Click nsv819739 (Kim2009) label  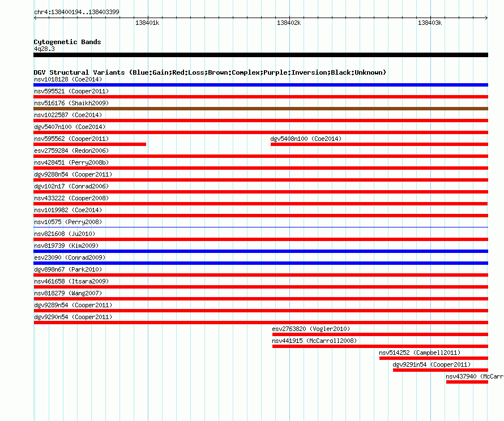(x=66, y=246)
